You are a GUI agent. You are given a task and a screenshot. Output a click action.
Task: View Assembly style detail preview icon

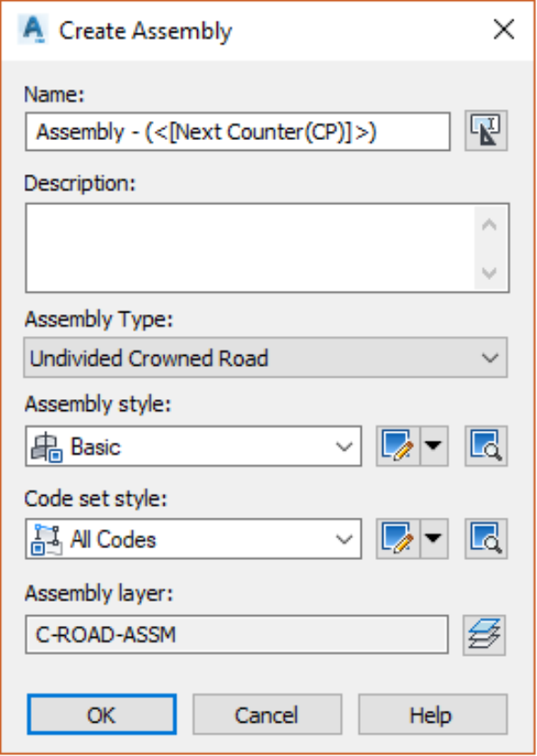(485, 446)
